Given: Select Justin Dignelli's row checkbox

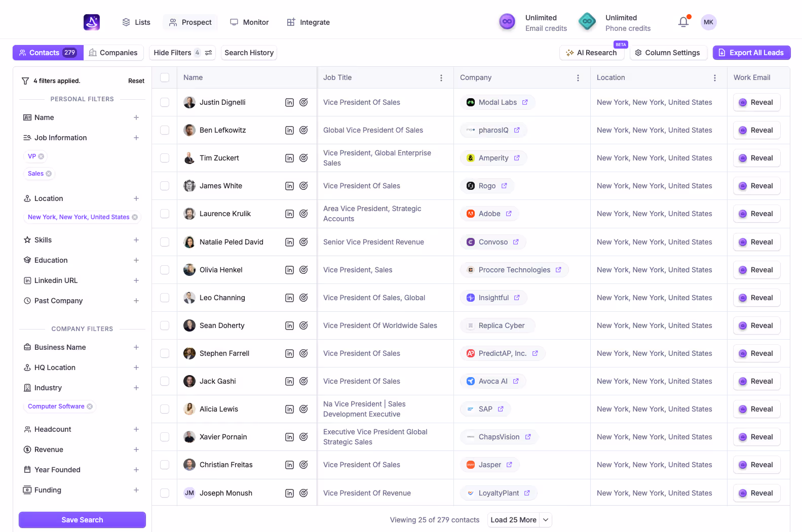Looking at the screenshot, I should tap(165, 102).
